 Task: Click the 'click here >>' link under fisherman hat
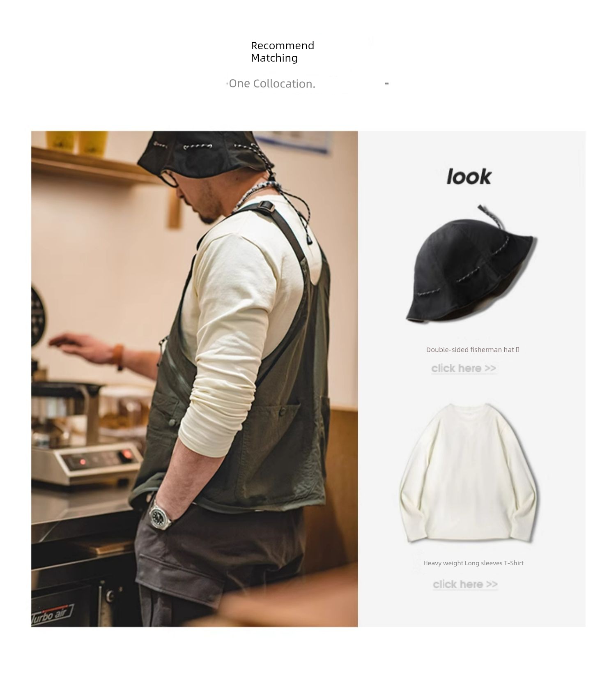point(464,368)
